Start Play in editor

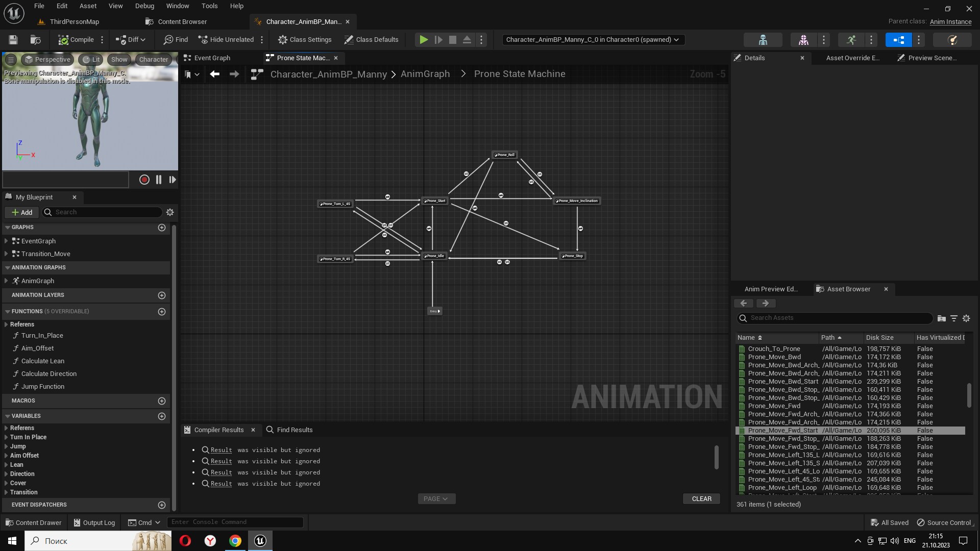(x=424, y=40)
